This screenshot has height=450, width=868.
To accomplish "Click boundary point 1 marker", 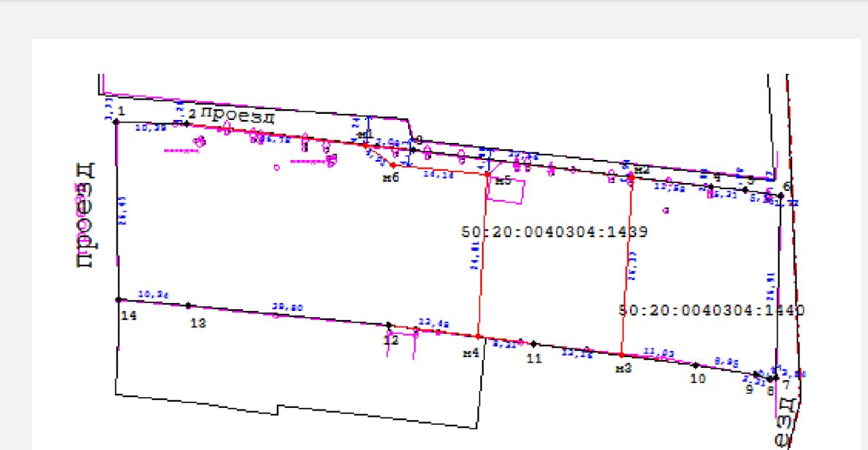I will (116, 121).
